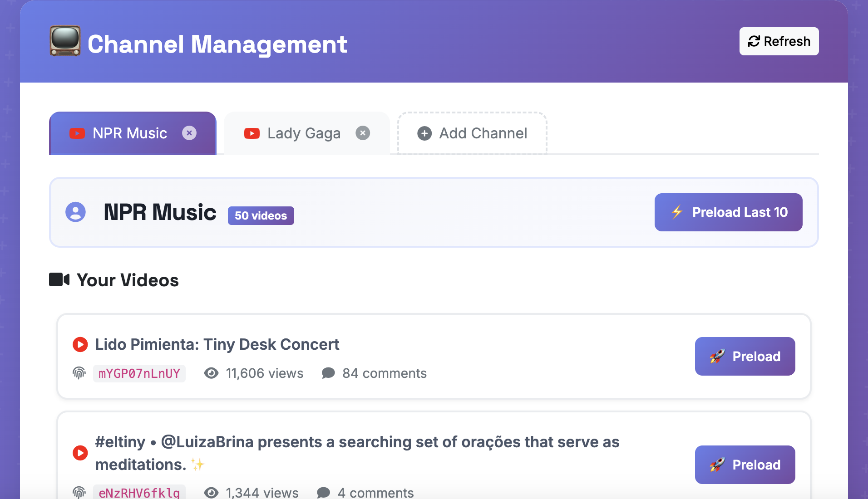Preload the Lido Pimienta Tiny Desk video

point(745,356)
